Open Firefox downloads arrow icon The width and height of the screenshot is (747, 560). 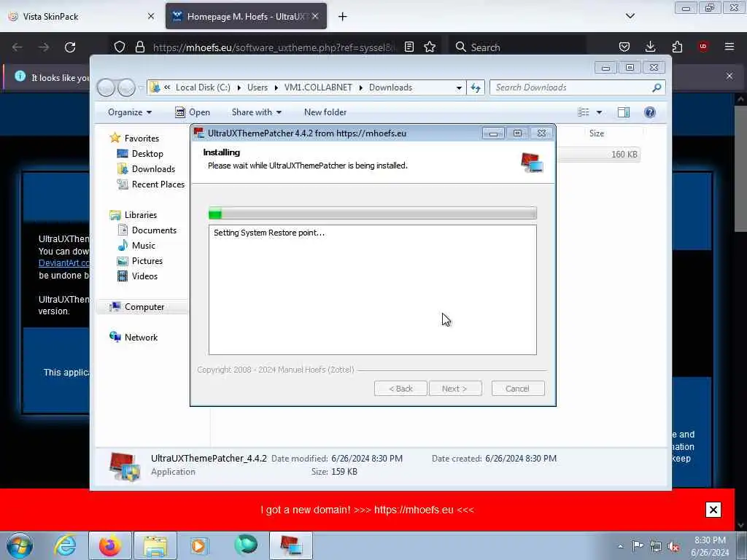coord(650,47)
